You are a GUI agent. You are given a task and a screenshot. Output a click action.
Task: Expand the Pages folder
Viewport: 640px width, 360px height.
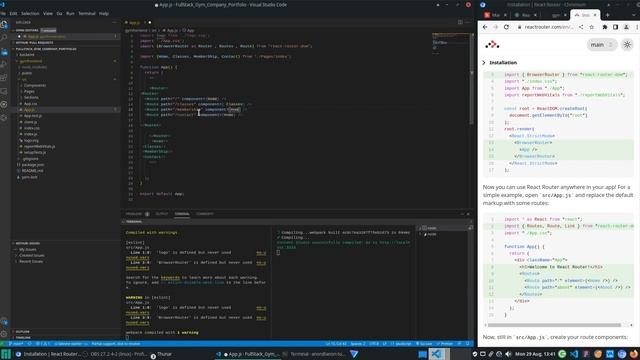coord(29,91)
